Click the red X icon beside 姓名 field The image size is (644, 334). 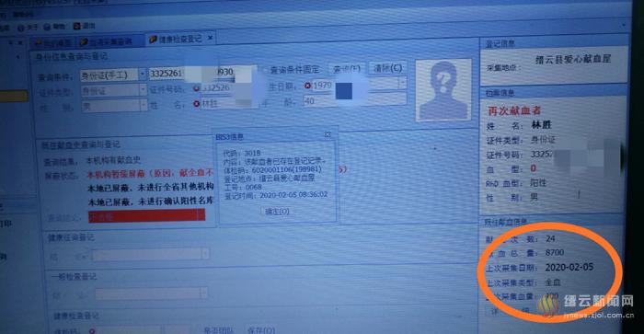coord(196,104)
